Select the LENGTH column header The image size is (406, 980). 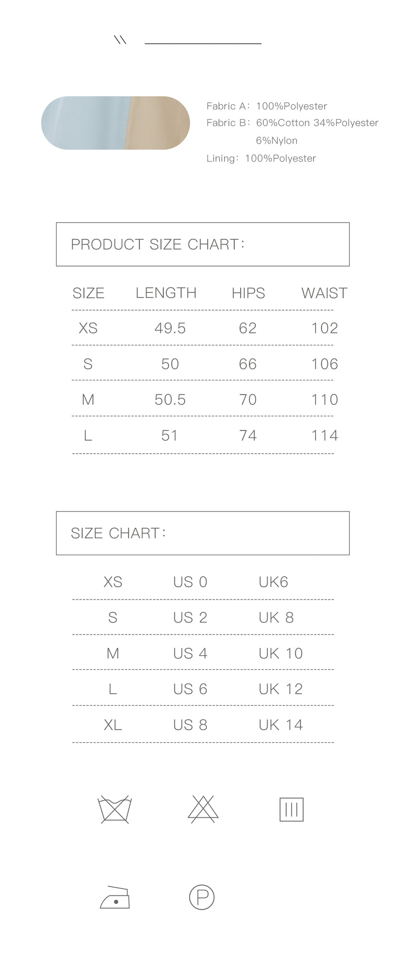click(x=166, y=293)
